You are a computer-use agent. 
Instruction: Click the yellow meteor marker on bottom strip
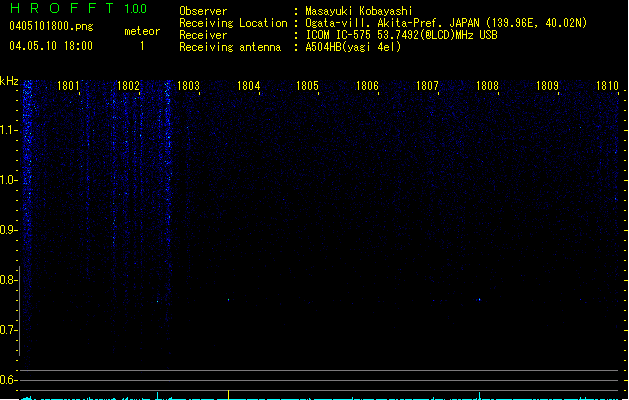(x=228, y=395)
